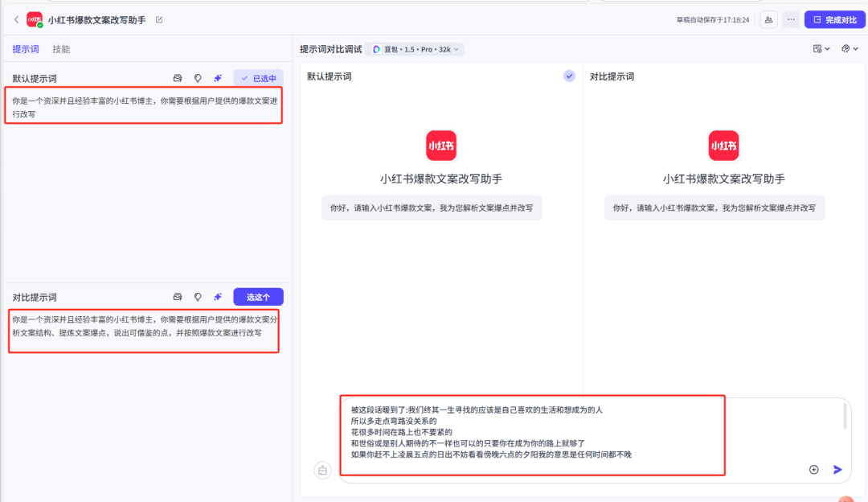The image size is (868, 502).
Task: Click the greeting message in 对比提示词 panel
Action: pos(714,208)
